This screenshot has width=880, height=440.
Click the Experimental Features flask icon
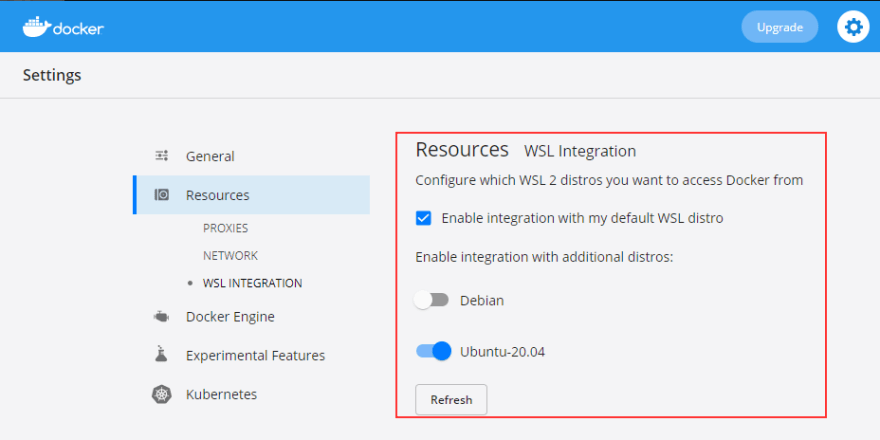[x=162, y=354]
